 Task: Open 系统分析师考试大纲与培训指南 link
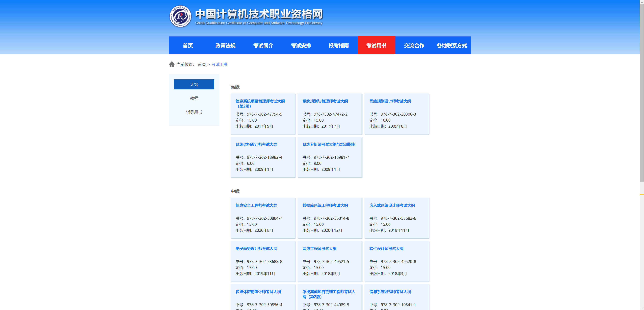[x=329, y=145]
